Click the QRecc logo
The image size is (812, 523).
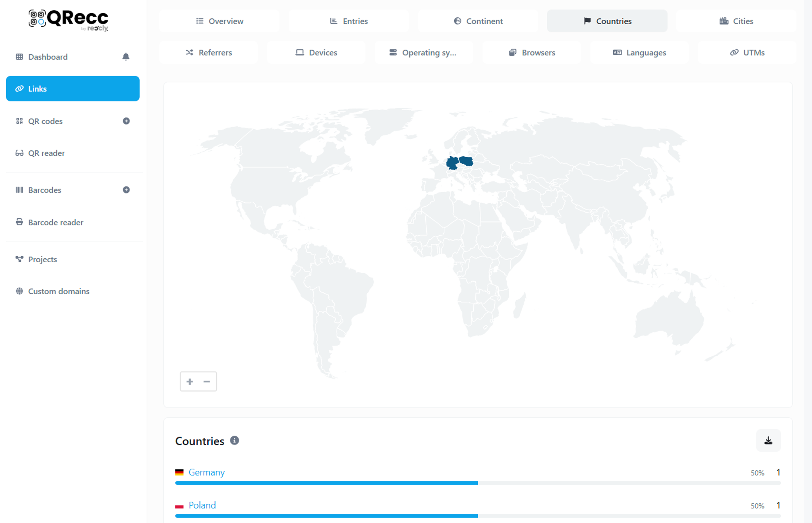[68, 20]
